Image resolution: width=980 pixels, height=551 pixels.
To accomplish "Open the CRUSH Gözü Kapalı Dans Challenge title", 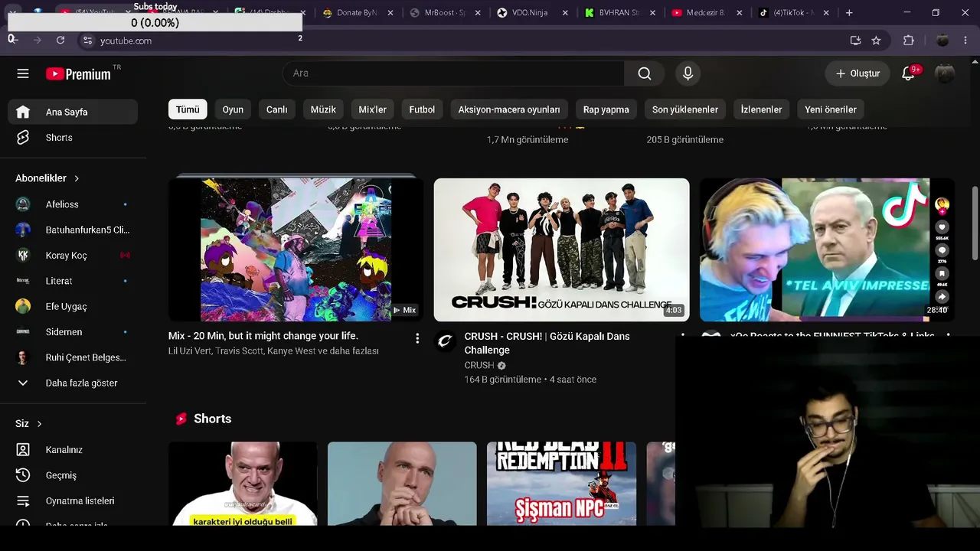I will point(547,343).
